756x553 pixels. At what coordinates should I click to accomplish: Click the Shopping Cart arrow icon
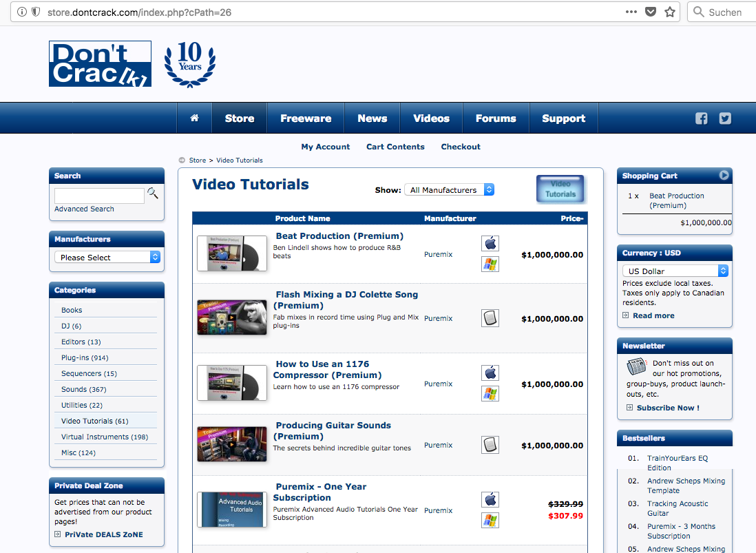(x=724, y=176)
